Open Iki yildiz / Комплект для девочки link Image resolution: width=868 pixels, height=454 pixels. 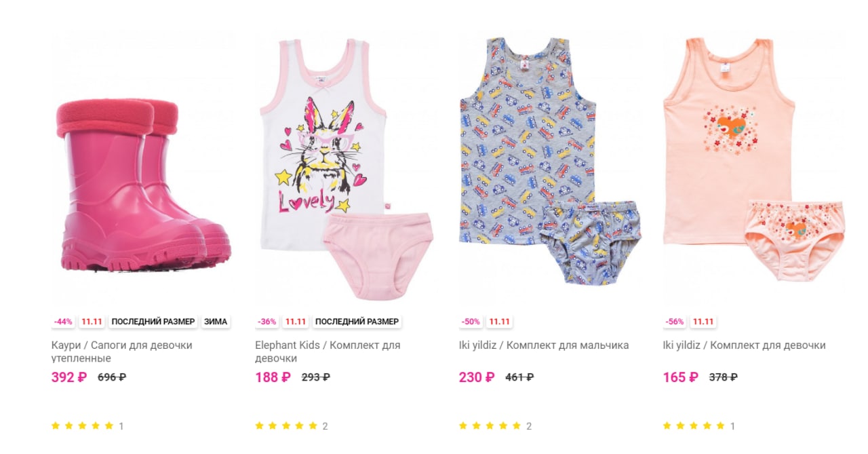pos(744,345)
